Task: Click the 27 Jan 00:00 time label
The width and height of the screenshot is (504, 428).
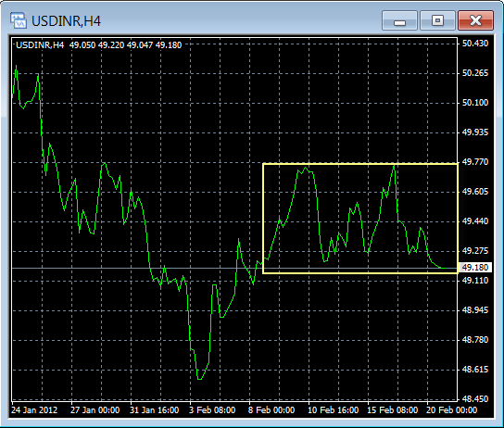Action: [x=95, y=410]
